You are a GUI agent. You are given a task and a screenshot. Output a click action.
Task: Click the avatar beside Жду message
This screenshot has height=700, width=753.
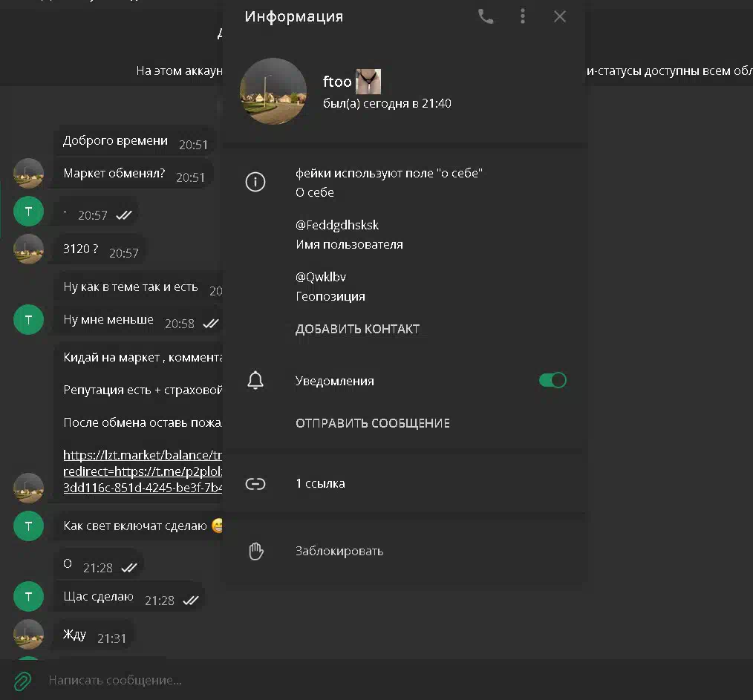pos(28,634)
